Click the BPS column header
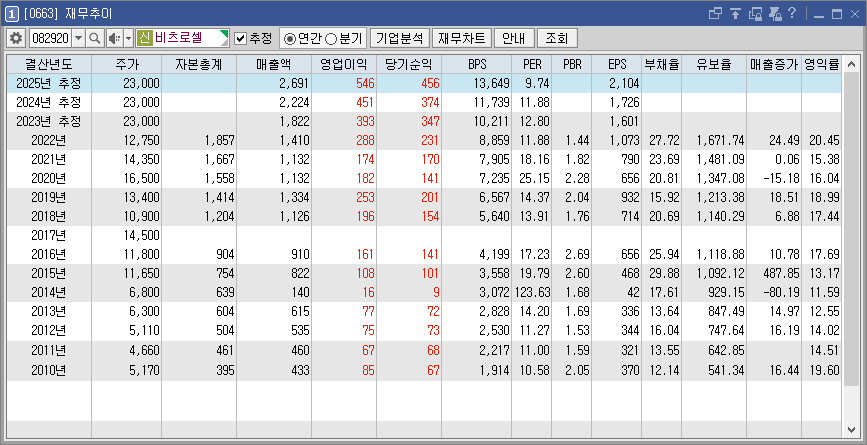The image size is (867, 445). tap(477, 64)
